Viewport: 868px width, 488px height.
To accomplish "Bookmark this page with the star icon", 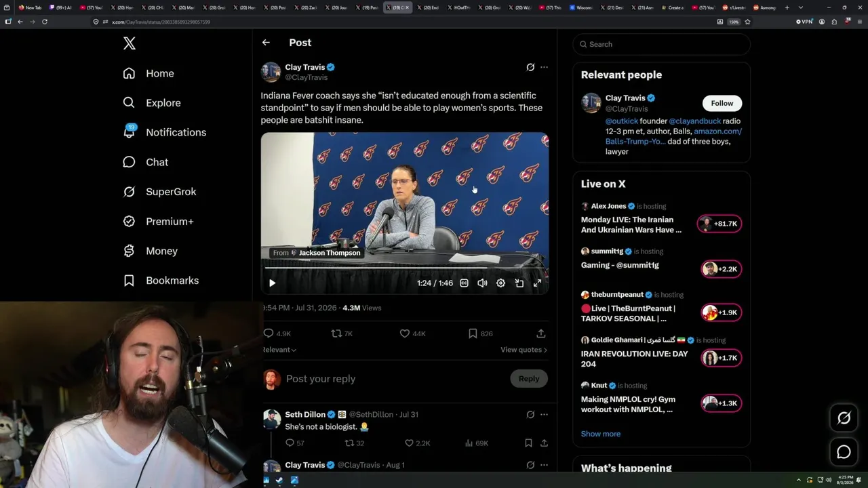I will click(x=747, y=22).
